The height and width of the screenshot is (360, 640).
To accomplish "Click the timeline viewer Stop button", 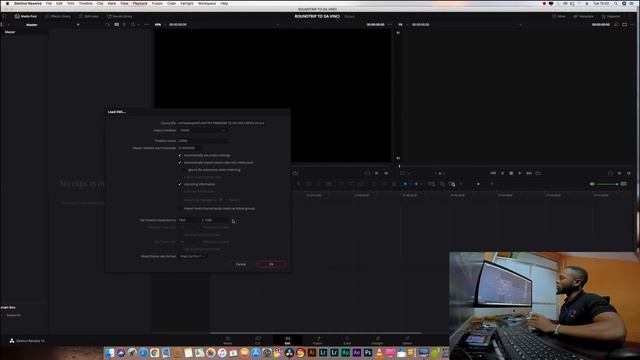I will [511, 173].
